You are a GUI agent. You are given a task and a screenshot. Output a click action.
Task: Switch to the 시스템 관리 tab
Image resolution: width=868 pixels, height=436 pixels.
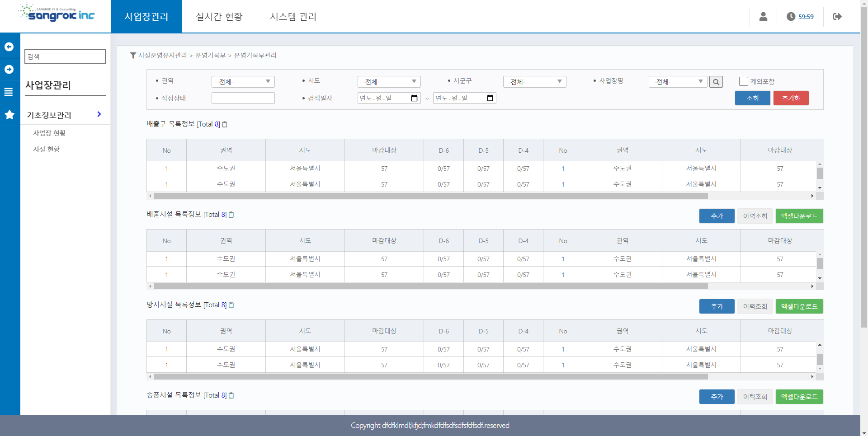pyautogui.click(x=293, y=16)
